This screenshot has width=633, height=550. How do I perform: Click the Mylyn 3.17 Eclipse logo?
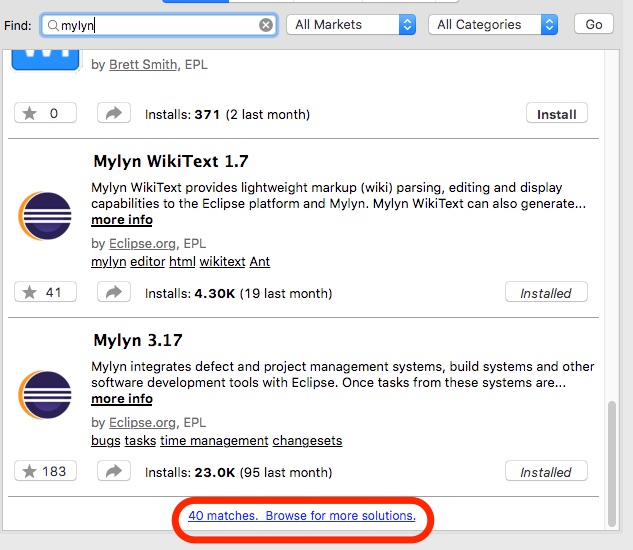[x=45, y=395]
